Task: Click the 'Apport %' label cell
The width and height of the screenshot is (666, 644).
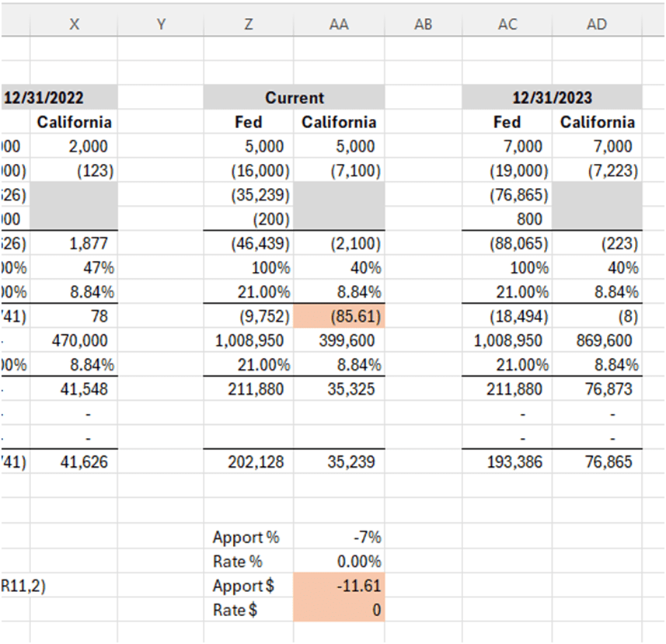Action: pos(246,538)
